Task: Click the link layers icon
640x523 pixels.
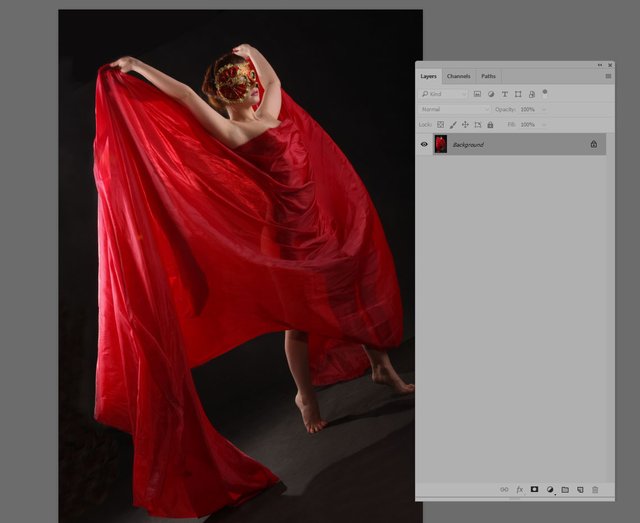Action: click(504, 490)
